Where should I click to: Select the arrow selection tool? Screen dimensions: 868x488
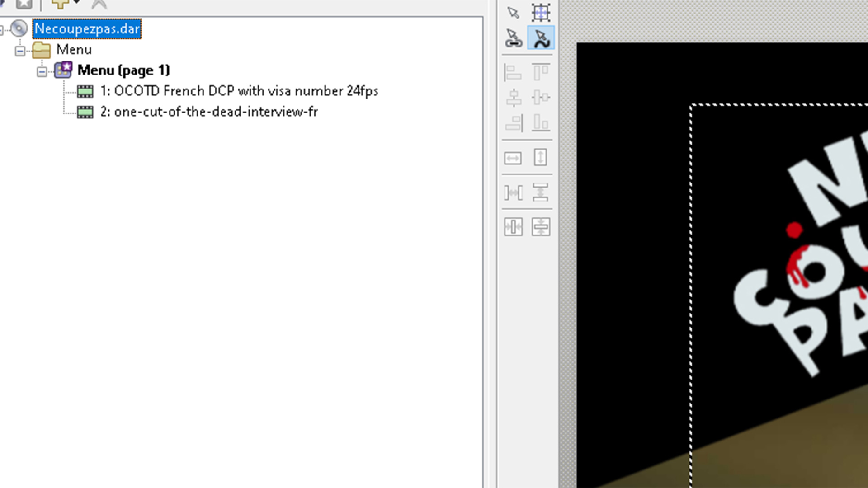[x=513, y=12]
